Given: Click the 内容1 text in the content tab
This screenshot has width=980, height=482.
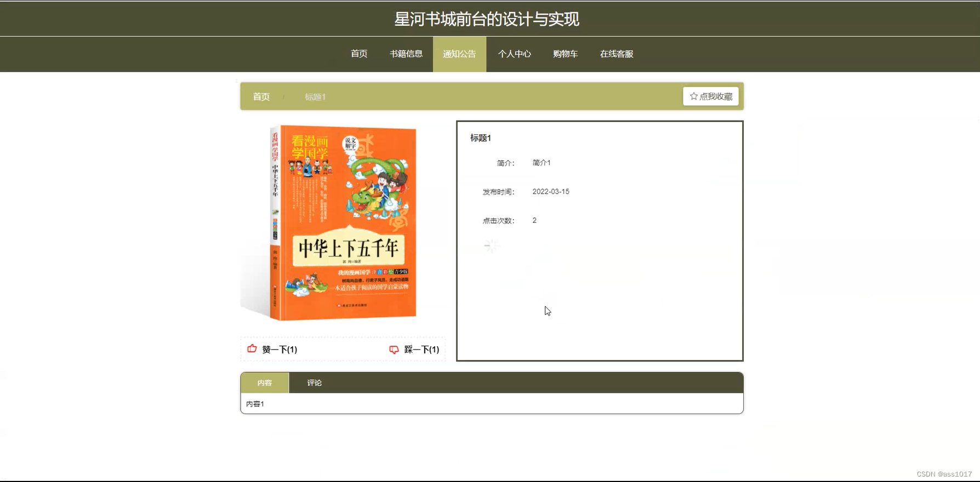Looking at the screenshot, I should [x=255, y=404].
